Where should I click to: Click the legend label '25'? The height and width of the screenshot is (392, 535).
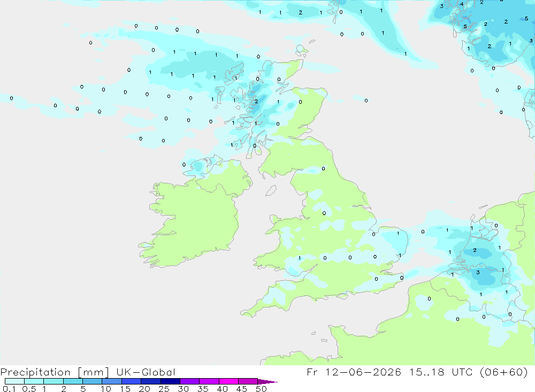[x=164, y=389]
